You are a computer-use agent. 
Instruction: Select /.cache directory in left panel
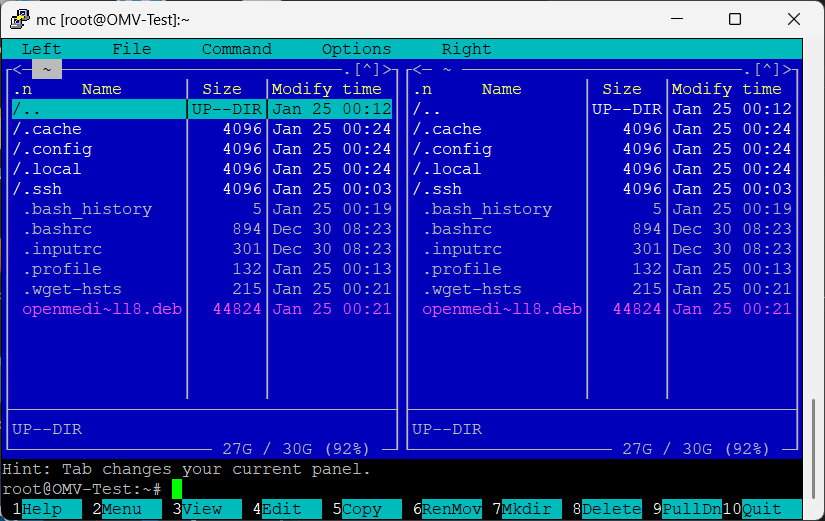[202, 129]
